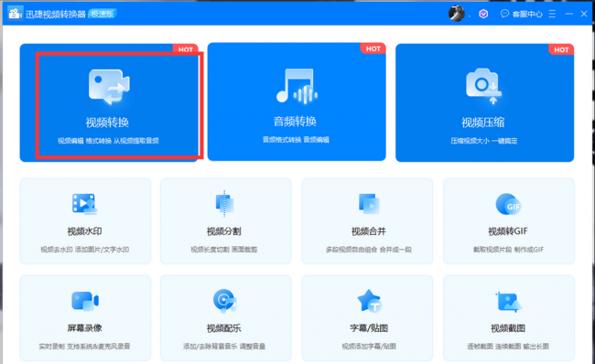Click 添加/去除背景音乐 调整音量 description

[x=224, y=347]
